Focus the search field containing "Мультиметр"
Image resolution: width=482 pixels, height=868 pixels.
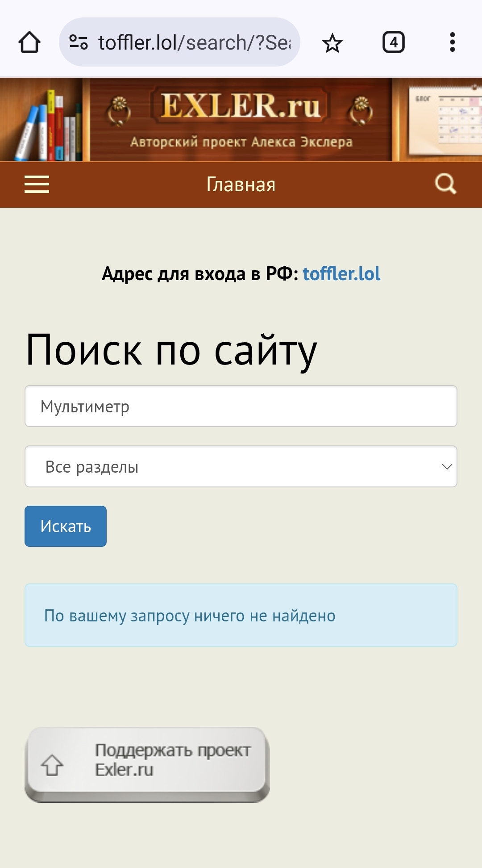tap(241, 406)
